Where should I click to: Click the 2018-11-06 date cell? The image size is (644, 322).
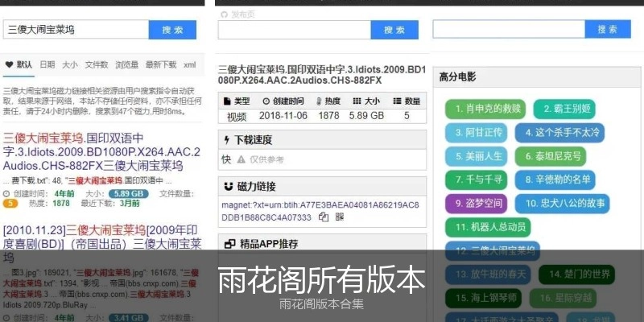pos(283,116)
